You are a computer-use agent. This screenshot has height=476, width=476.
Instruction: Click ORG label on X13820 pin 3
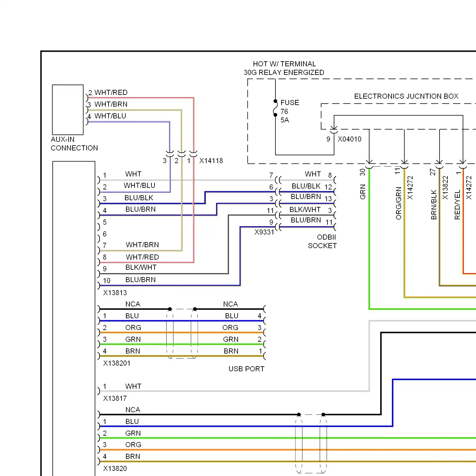pos(133,445)
